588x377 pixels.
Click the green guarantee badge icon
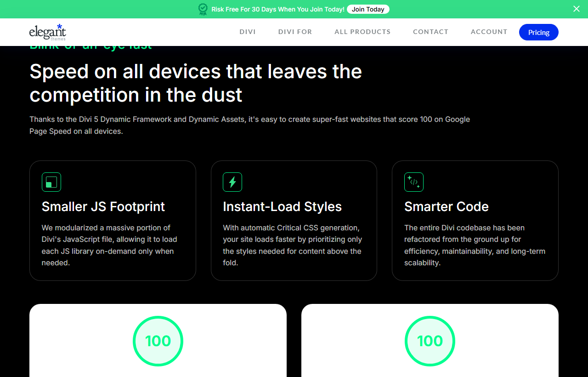[203, 9]
